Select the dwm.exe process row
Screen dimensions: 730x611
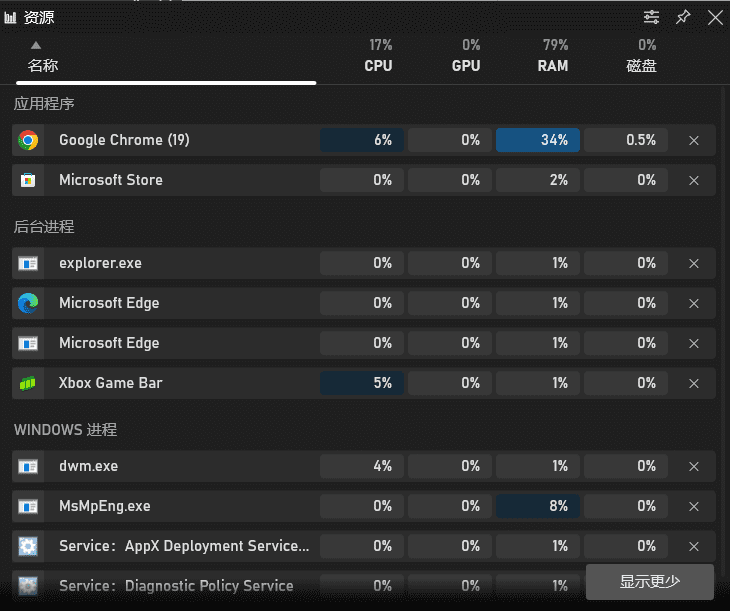pos(160,466)
